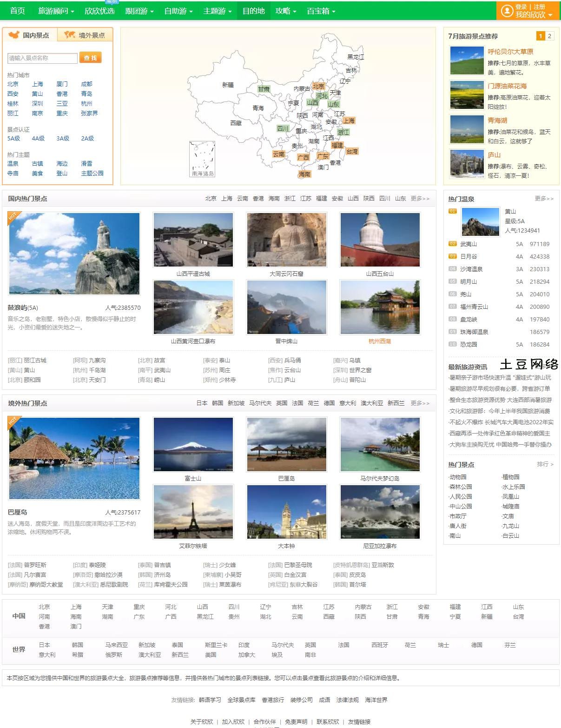
Task: Click the globe icon on 境外景点 tab
Action: coord(68,34)
